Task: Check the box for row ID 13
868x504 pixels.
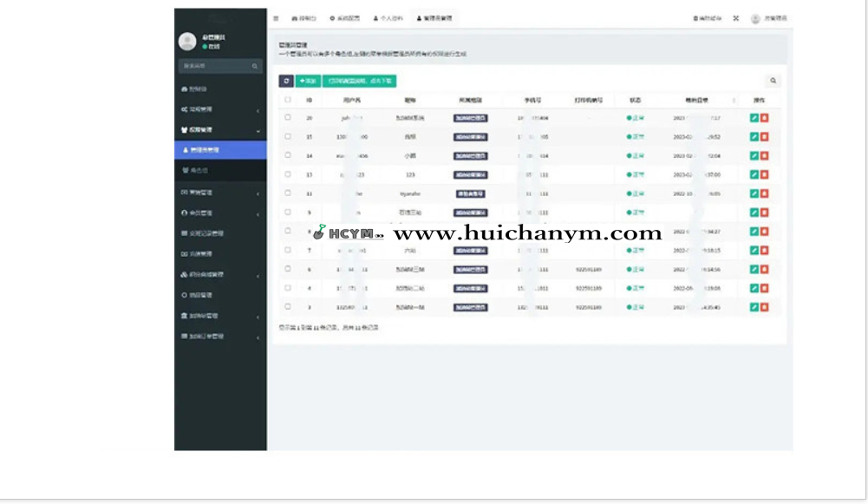Action: coord(288,173)
